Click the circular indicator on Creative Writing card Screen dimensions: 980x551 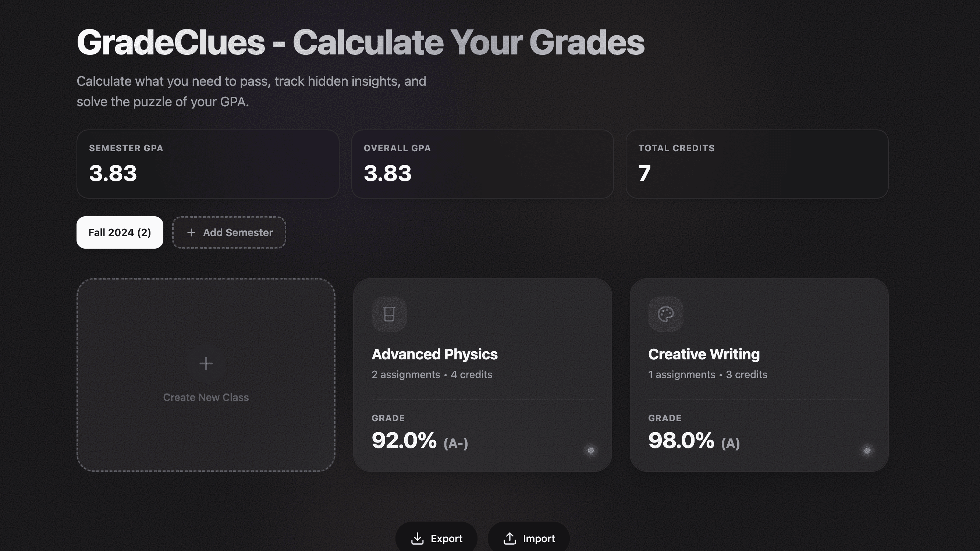point(867,451)
